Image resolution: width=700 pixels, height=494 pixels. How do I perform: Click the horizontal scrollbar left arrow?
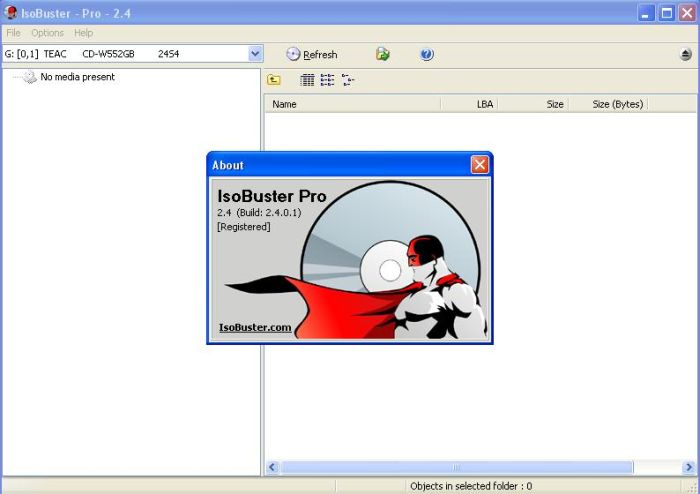[x=272, y=467]
